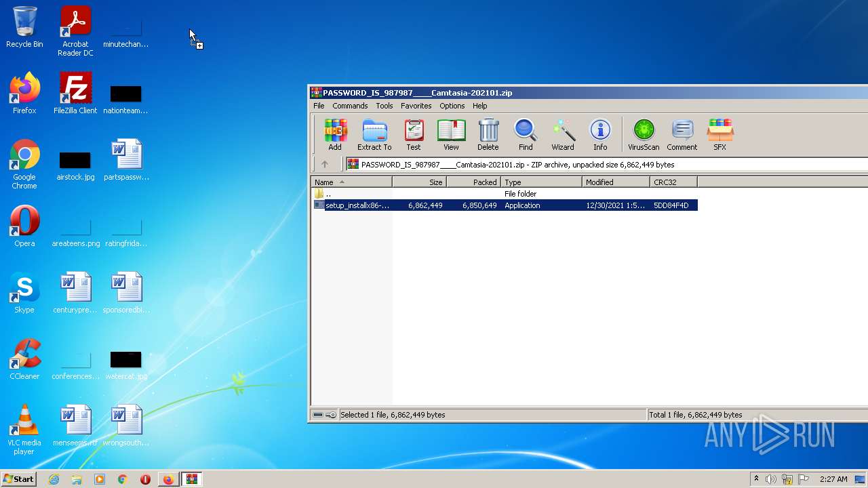
Task: Select the Firefox desktop icon
Action: (x=24, y=94)
